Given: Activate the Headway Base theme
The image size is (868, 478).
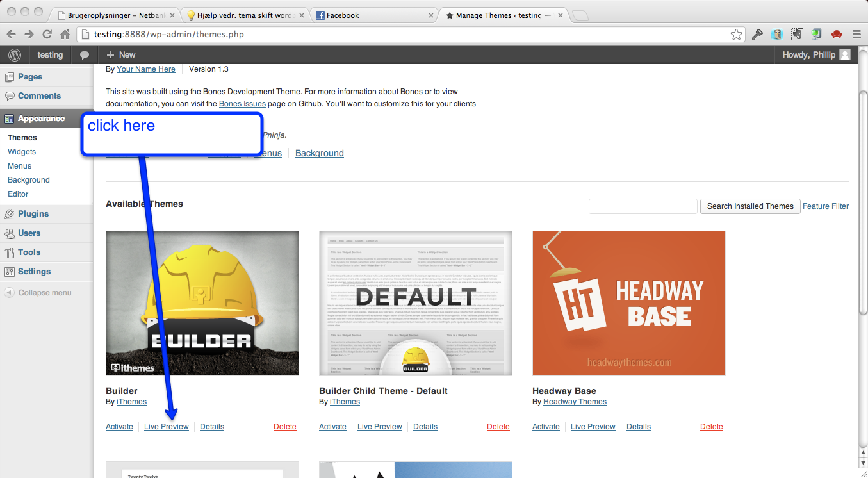Looking at the screenshot, I should 546,427.
